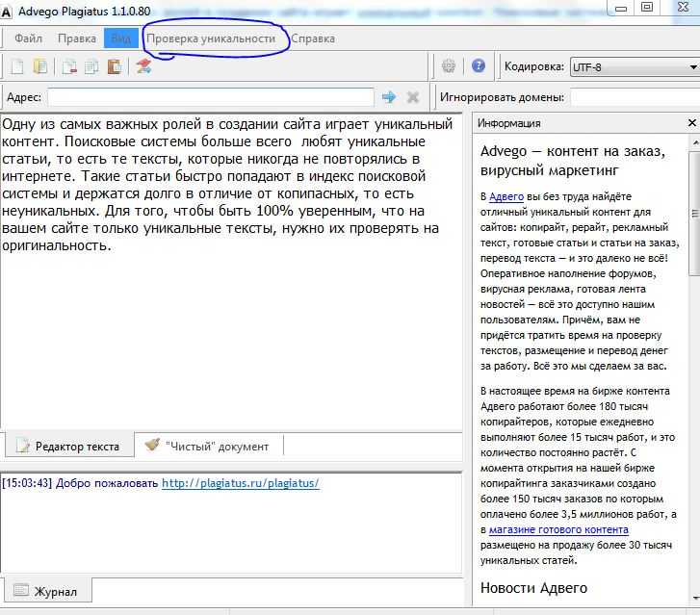Follow the Адвего link in info panel

pos(506,196)
